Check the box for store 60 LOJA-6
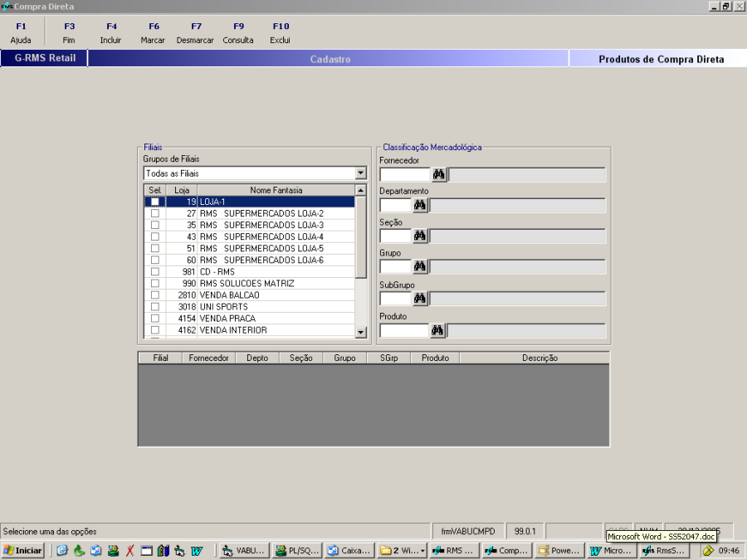The image size is (747, 560). (x=155, y=260)
